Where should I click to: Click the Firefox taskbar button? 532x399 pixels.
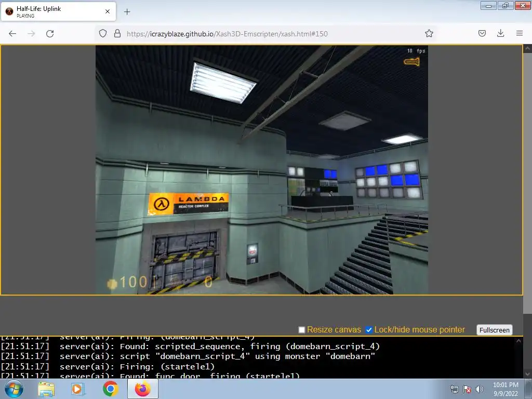(143, 389)
